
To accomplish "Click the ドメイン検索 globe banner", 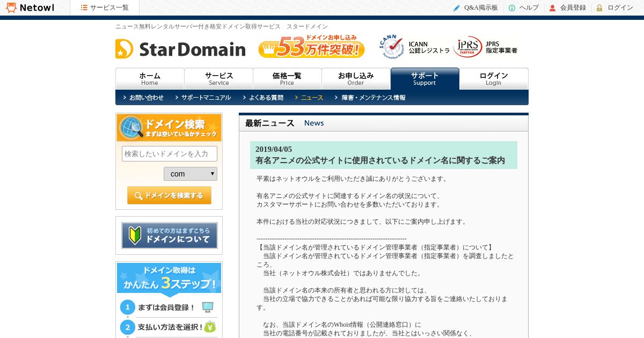I will (169, 128).
